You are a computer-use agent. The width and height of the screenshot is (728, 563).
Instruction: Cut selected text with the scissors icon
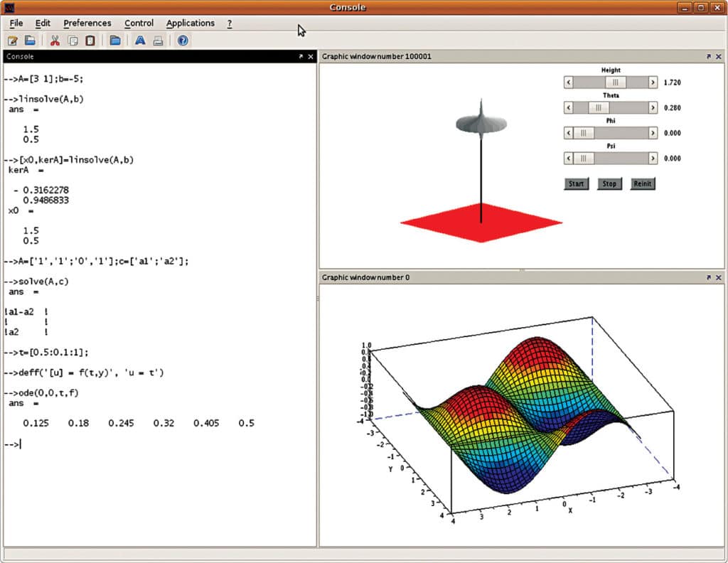pos(55,41)
